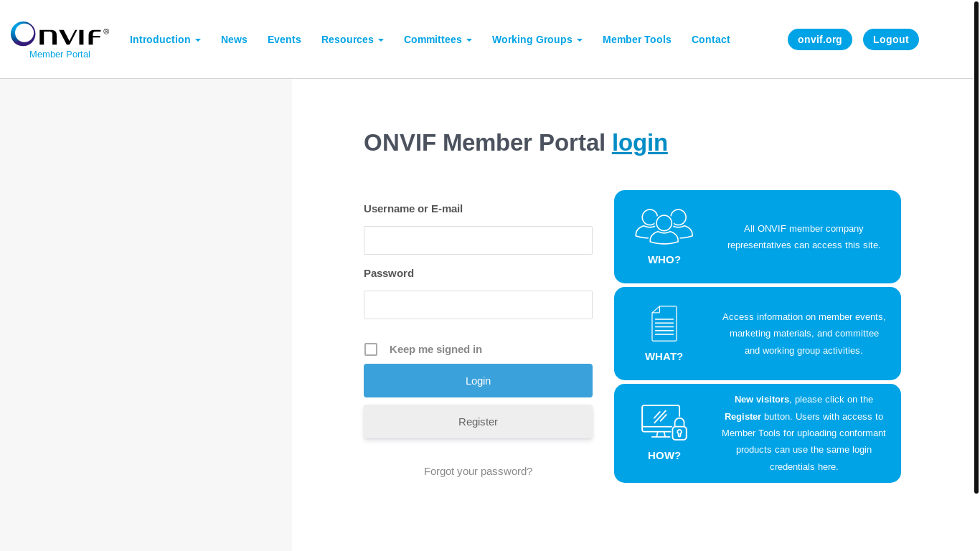
Task: Click the page vertical scrollbar
Action: [976, 248]
